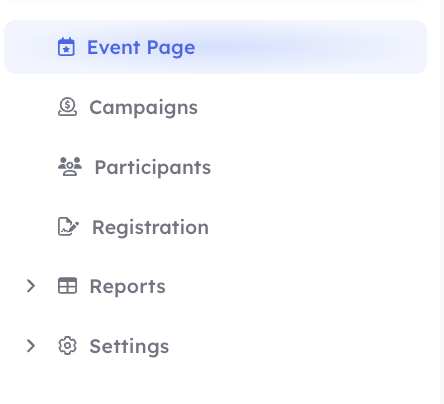The width and height of the screenshot is (444, 404).
Task: Click the Settings text label
Action: [129, 347]
